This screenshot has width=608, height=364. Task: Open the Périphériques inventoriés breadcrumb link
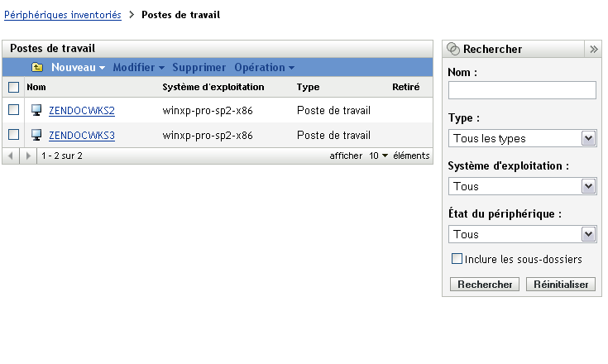point(63,15)
